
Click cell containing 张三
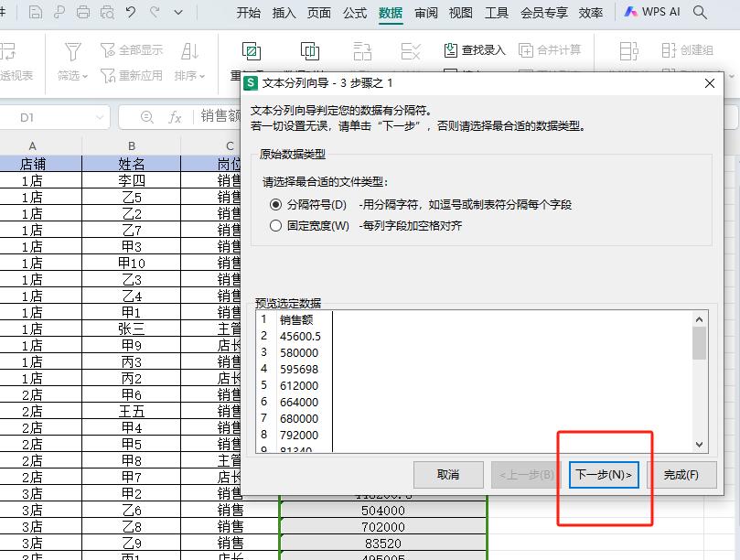pyautogui.click(x=131, y=328)
